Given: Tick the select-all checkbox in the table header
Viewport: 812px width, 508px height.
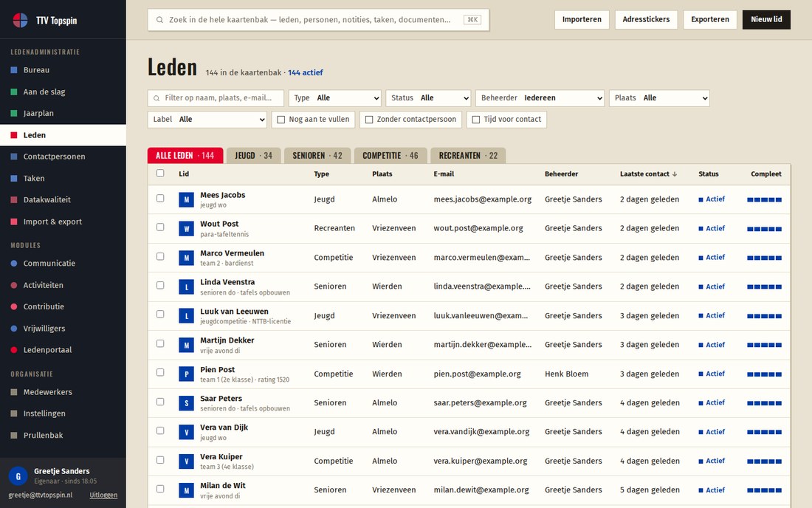Looking at the screenshot, I should click(160, 174).
